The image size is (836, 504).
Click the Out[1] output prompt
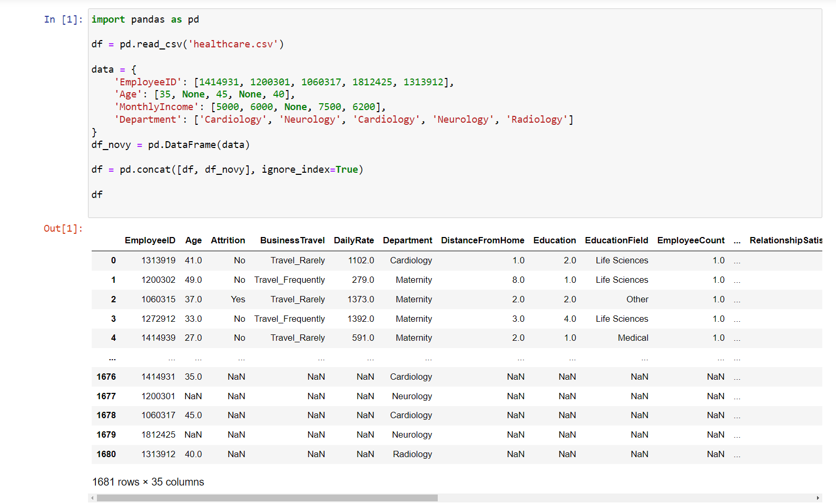coord(63,229)
